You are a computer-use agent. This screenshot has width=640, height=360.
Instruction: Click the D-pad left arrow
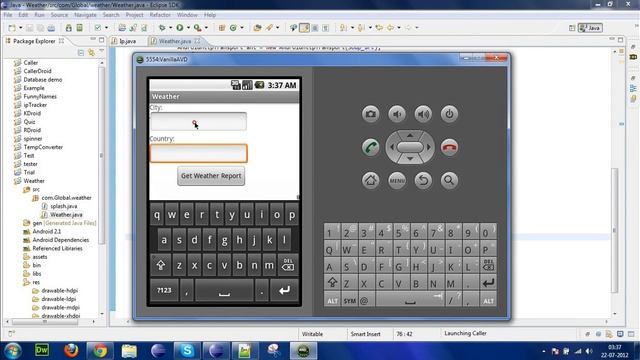point(392,147)
